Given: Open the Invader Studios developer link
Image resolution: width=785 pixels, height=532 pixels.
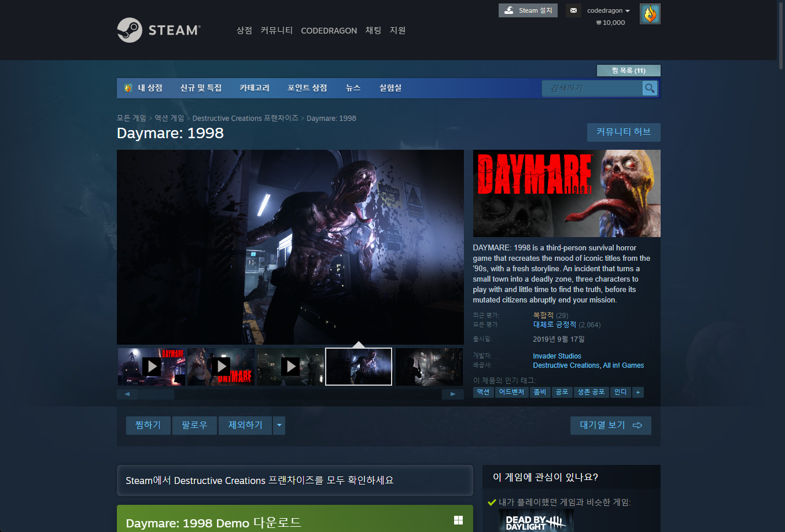Looking at the screenshot, I should [557, 356].
